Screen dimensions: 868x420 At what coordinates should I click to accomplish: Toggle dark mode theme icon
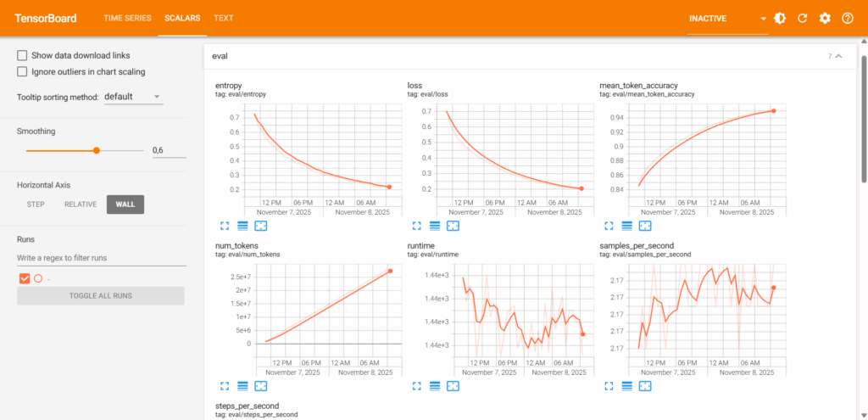781,18
